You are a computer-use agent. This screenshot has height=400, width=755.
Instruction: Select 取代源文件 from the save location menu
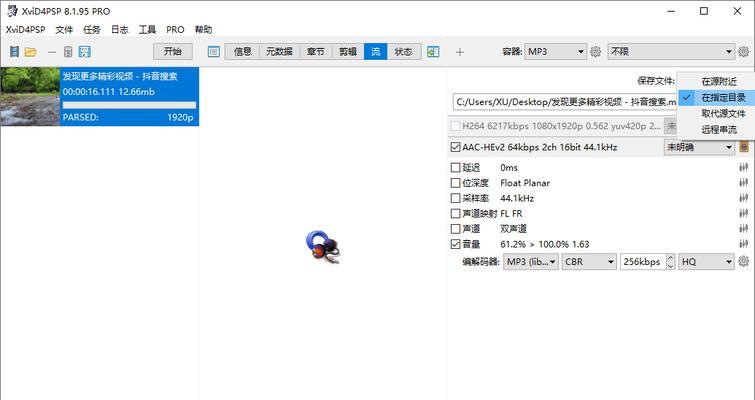click(716, 113)
